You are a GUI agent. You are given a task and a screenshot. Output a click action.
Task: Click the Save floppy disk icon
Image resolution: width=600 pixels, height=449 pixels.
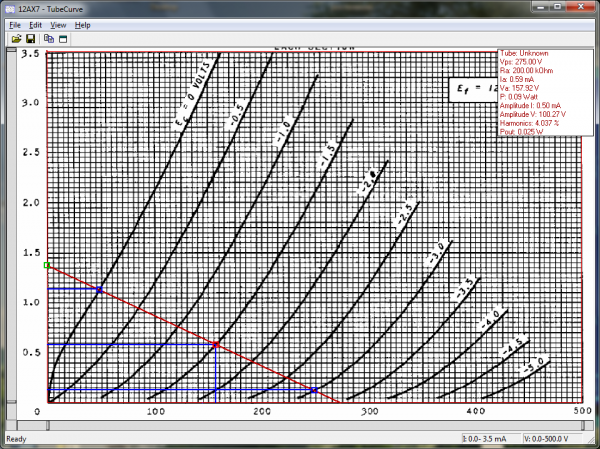click(x=30, y=38)
